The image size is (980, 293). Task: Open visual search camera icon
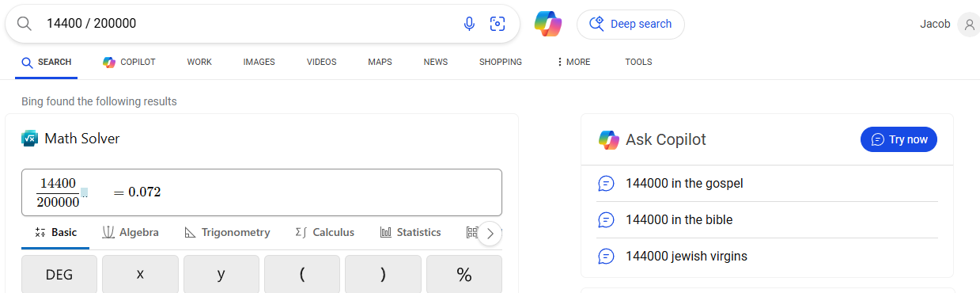498,24
